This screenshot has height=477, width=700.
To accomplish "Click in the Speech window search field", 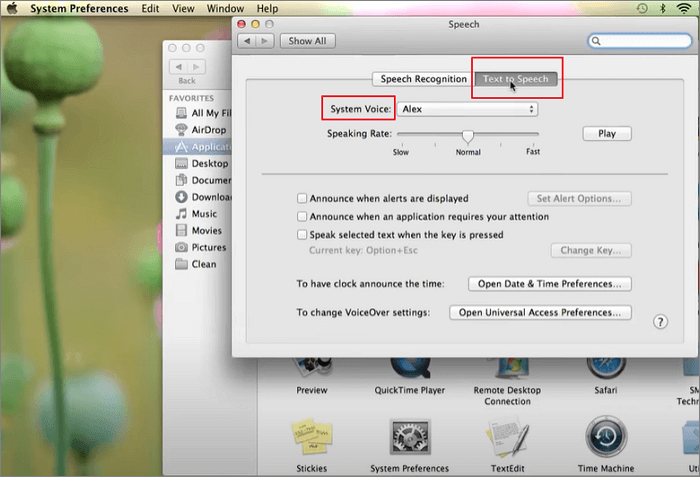I will 639,41.
